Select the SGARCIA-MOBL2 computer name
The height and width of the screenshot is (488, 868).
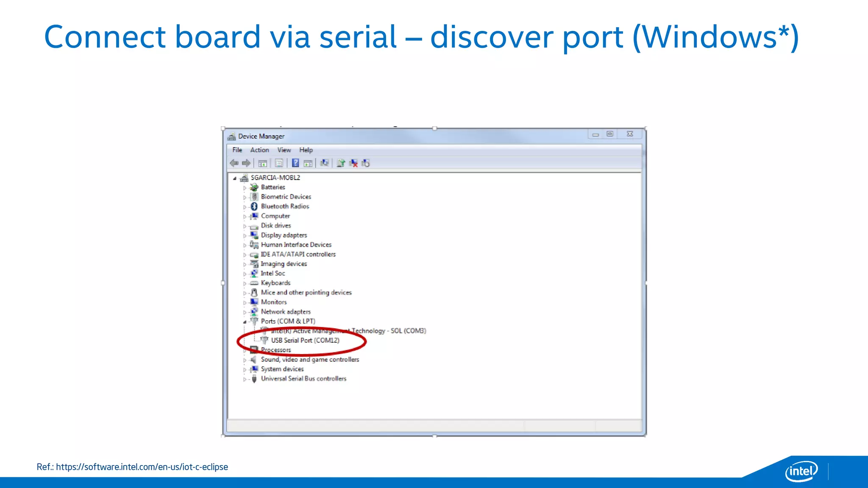point(275,177)
